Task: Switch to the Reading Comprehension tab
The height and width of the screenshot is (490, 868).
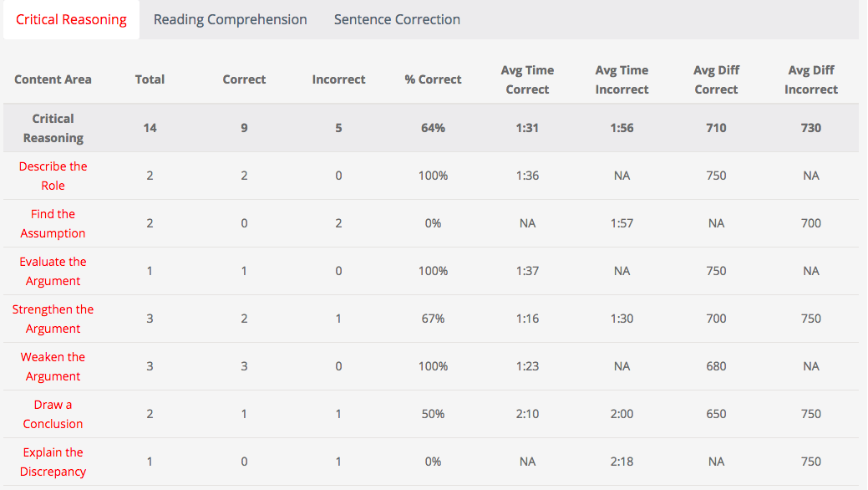Action: [x=230, y=19]
